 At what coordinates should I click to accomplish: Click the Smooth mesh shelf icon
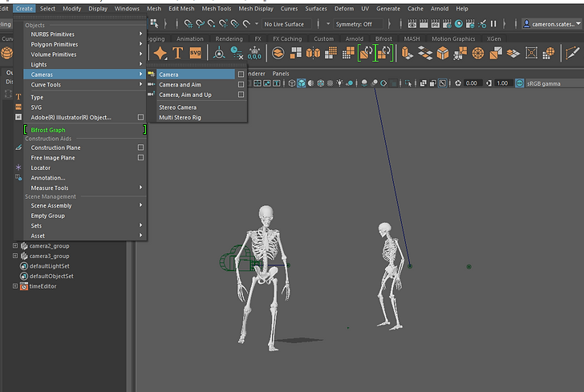click(331, 53)
